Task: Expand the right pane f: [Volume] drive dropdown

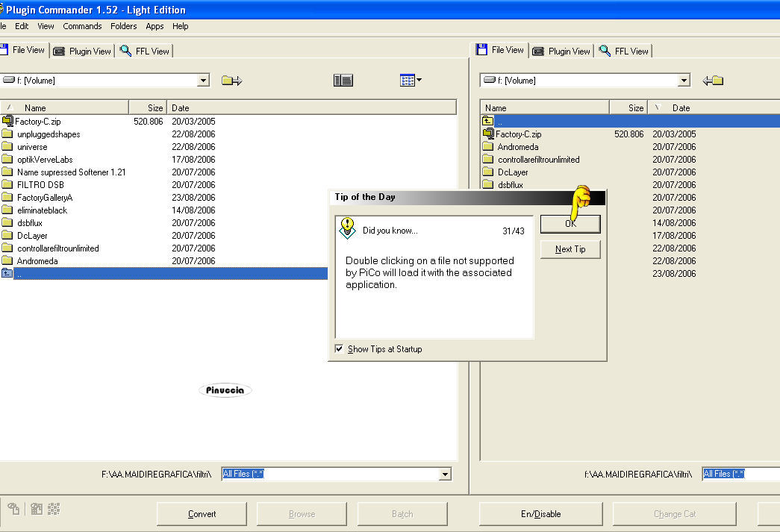Action: (x=684, y=80)
